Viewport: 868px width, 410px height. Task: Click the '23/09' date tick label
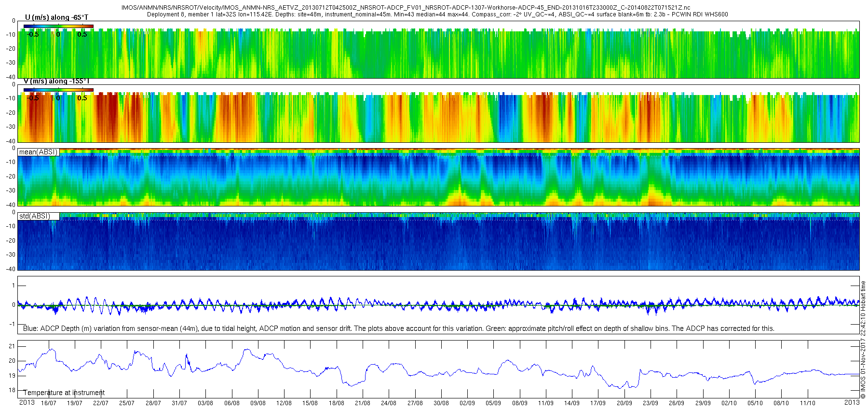click(x=651, y=403)
